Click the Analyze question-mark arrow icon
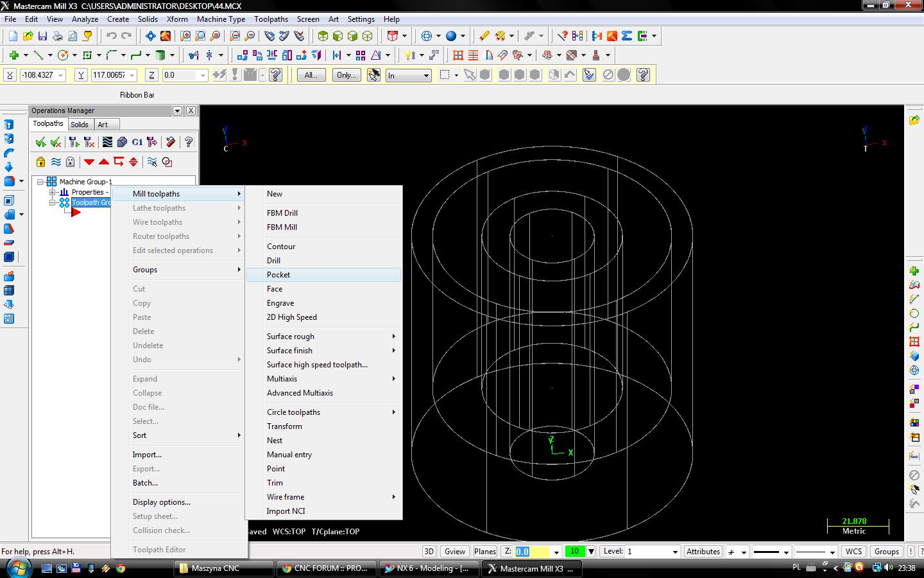Image resolution: width=924 pixels, height=578 pixels. [563, 36]
